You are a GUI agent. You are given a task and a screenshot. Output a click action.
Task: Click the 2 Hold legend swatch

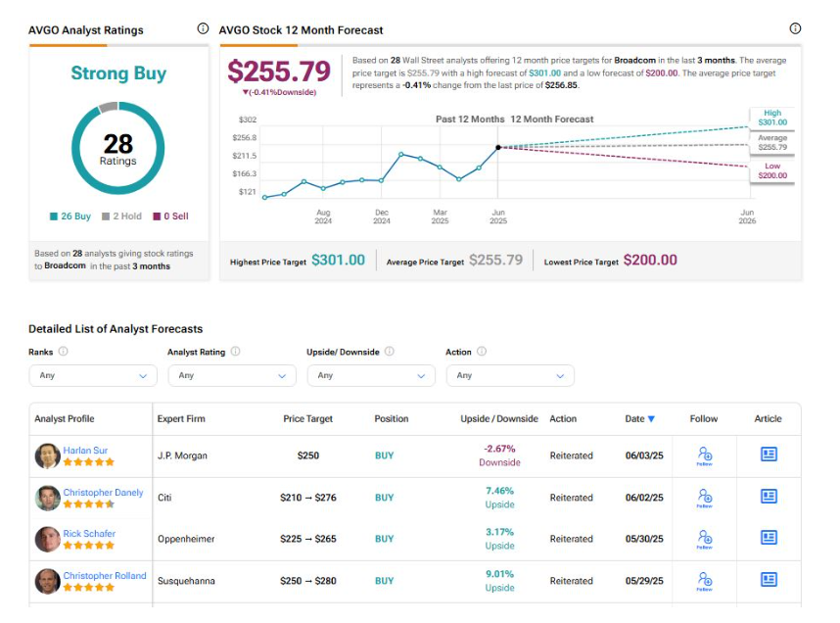click(x=106, y=216)
